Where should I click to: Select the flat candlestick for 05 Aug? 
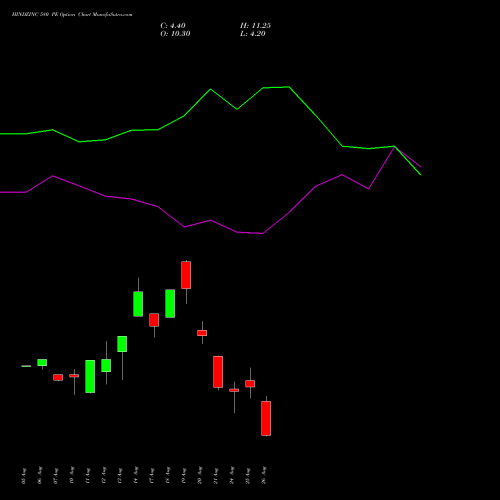click(26, 366)
